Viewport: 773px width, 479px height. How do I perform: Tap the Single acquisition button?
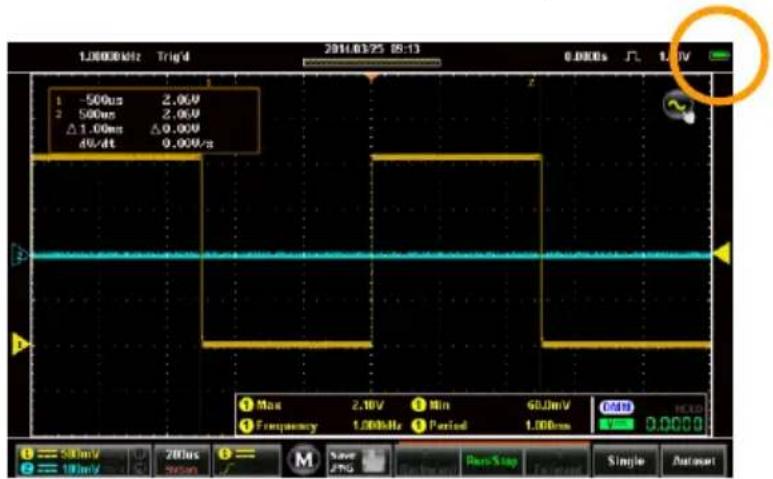click(x=625, y=461)
